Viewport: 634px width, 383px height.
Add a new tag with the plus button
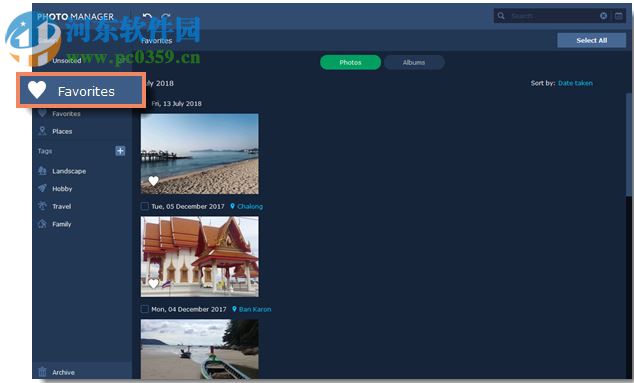pyautogui.click(x=120, y=151)
